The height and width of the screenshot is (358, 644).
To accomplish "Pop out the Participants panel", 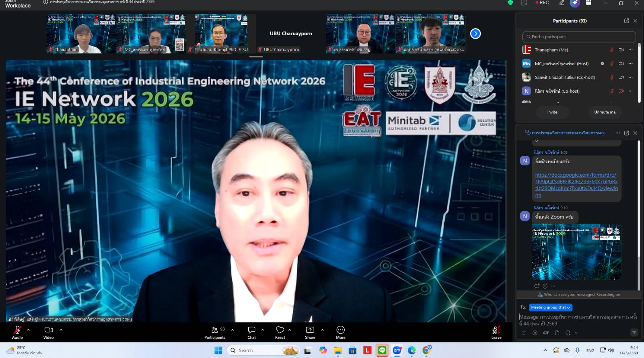I will coord(626,21).
